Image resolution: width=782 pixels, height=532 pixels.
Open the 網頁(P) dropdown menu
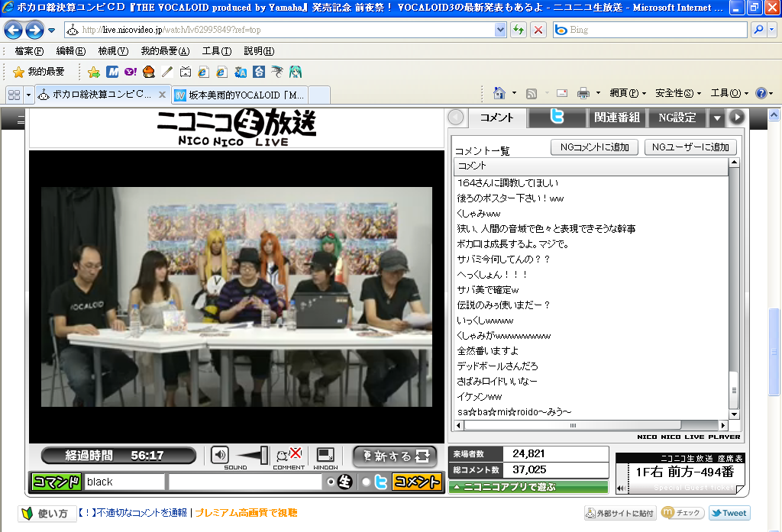[628, 93]
